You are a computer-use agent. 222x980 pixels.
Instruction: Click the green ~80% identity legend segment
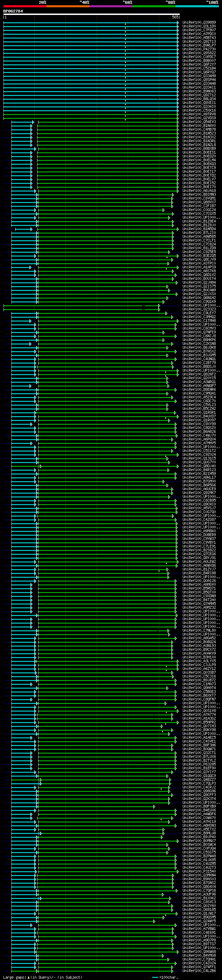(154, 6)
